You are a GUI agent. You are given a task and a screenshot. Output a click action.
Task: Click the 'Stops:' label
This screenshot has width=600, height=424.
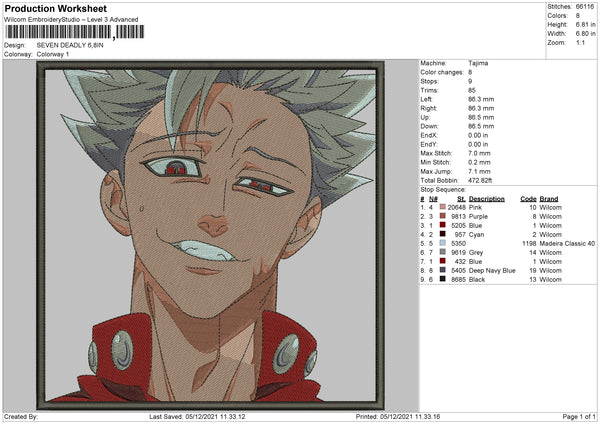coord(429,81)
